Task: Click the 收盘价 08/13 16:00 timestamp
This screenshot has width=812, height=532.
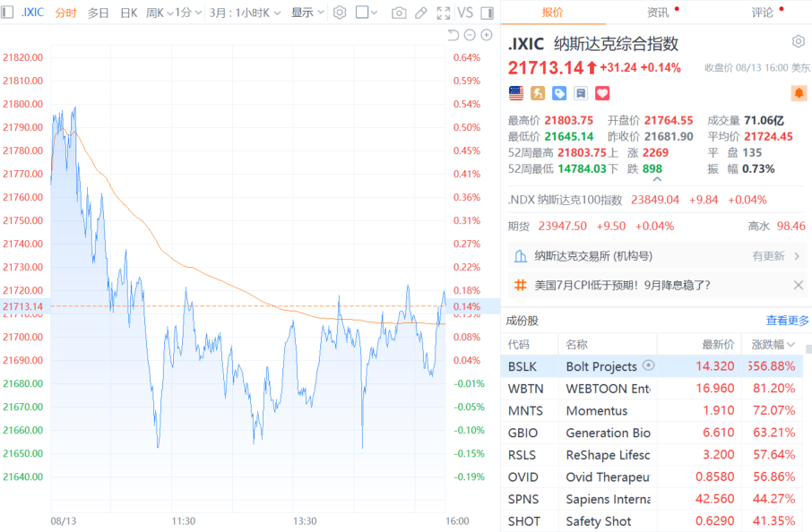Action: [x=757, y=68]
